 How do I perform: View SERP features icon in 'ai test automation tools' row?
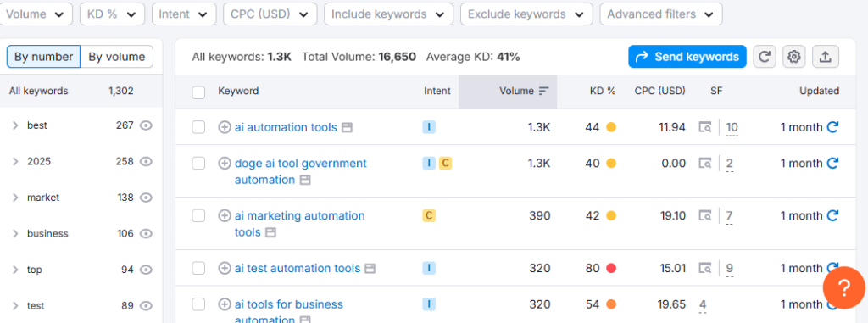click(704, 269)
